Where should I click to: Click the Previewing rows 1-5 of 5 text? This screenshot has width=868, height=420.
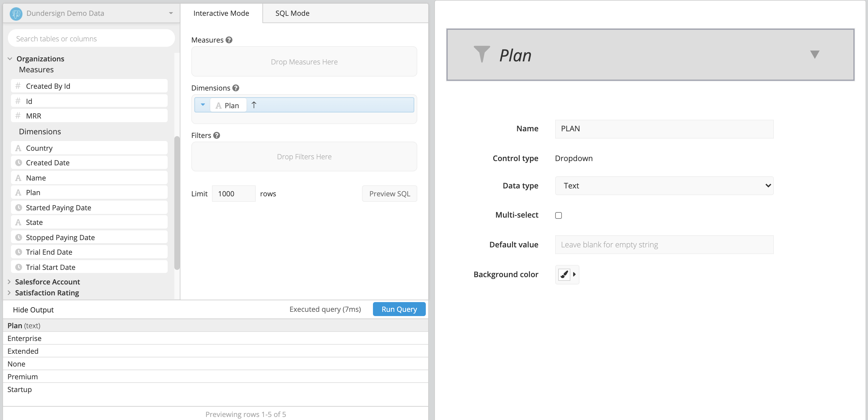click(x=246, y=414)
